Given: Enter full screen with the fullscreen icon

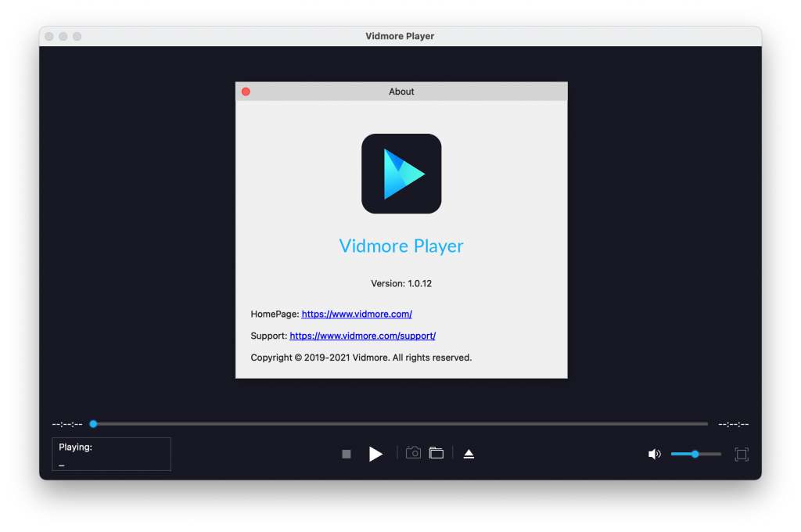Looking at the screenshot, I should coord(742,454).
